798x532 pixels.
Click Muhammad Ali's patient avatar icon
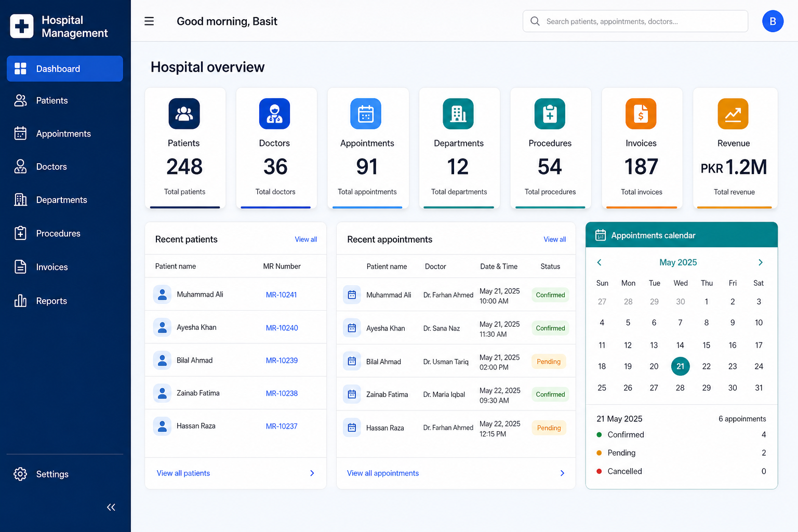[162, 295]
